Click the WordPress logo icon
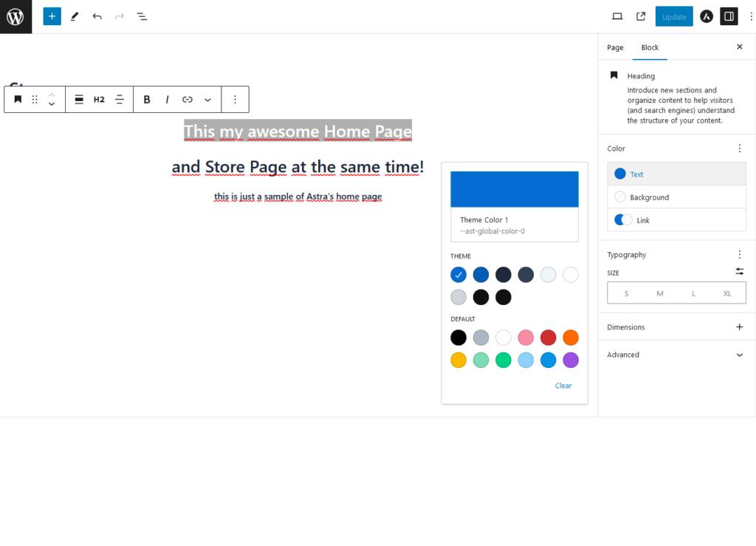The width and height of the screenshot is (756, 546). click(x=16, y=16)
